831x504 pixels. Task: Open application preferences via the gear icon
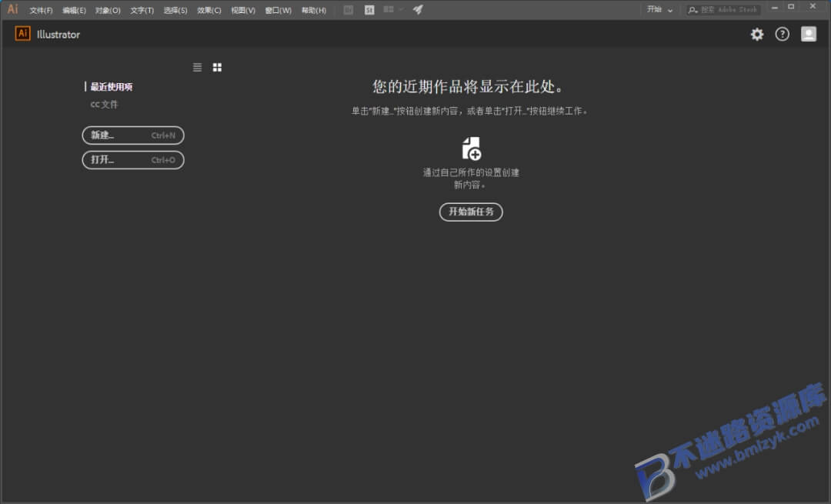[756, 34]
